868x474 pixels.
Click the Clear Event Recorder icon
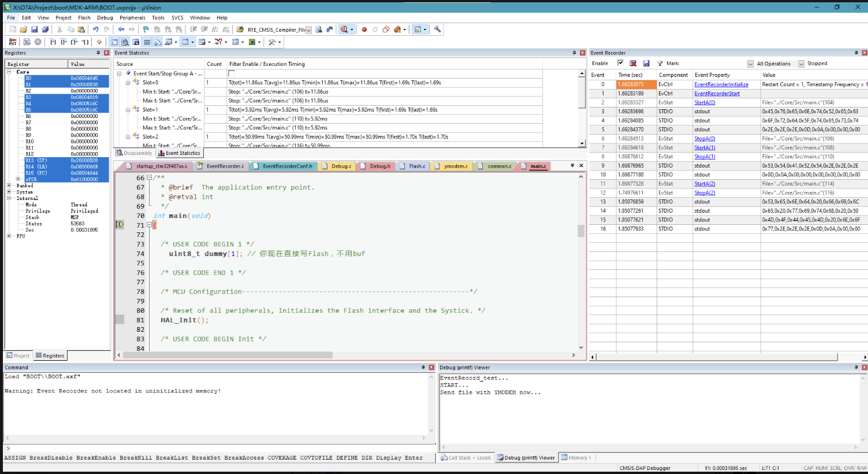633,64
